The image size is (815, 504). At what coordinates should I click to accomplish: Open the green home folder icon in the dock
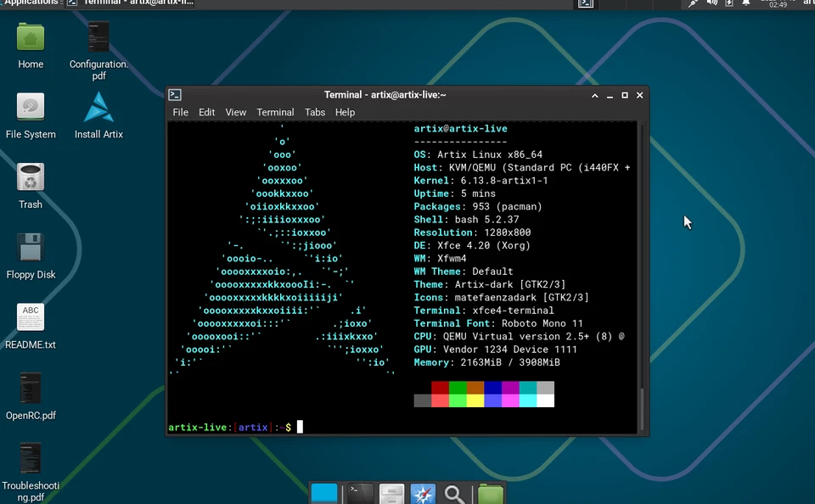(489, 492)
